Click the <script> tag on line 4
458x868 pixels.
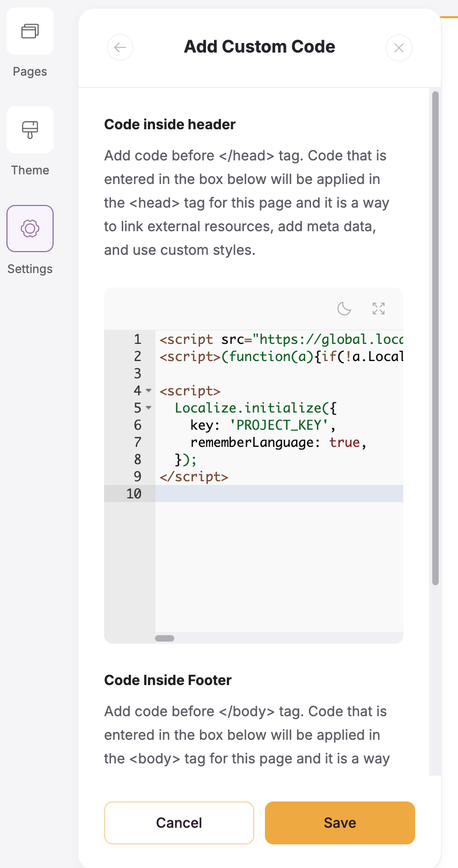190,391
